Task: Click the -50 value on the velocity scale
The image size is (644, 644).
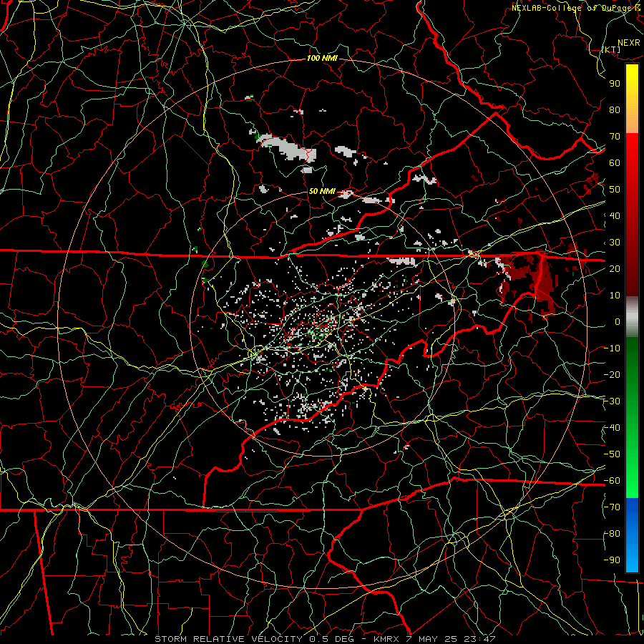Action: point(612,454)
